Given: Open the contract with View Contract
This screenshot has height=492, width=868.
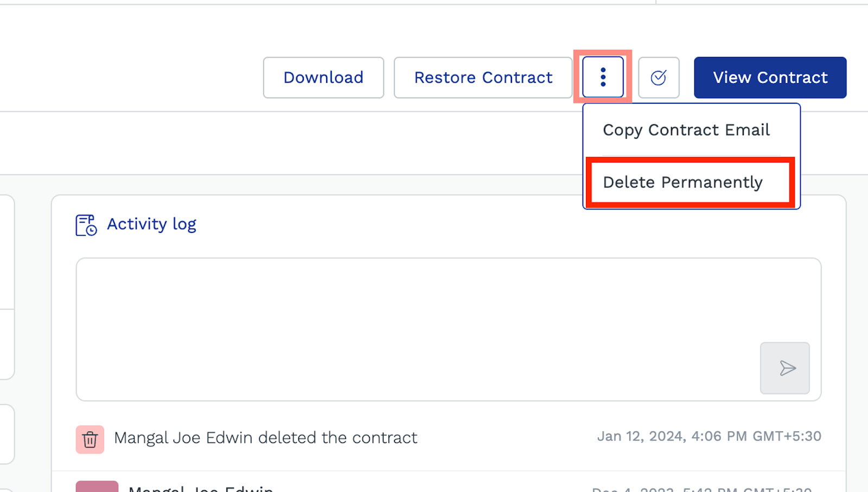Looking at the screenshot, I should tap(770, 78).
